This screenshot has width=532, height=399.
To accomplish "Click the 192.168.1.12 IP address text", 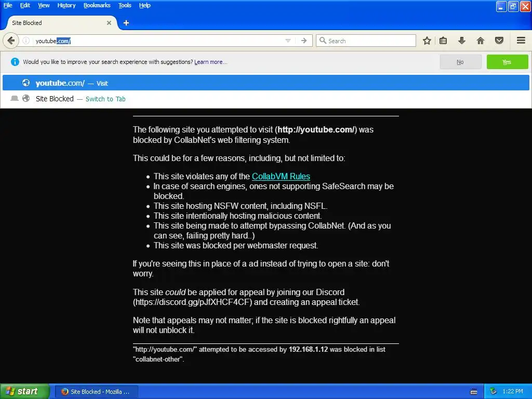I will [309, 350].
